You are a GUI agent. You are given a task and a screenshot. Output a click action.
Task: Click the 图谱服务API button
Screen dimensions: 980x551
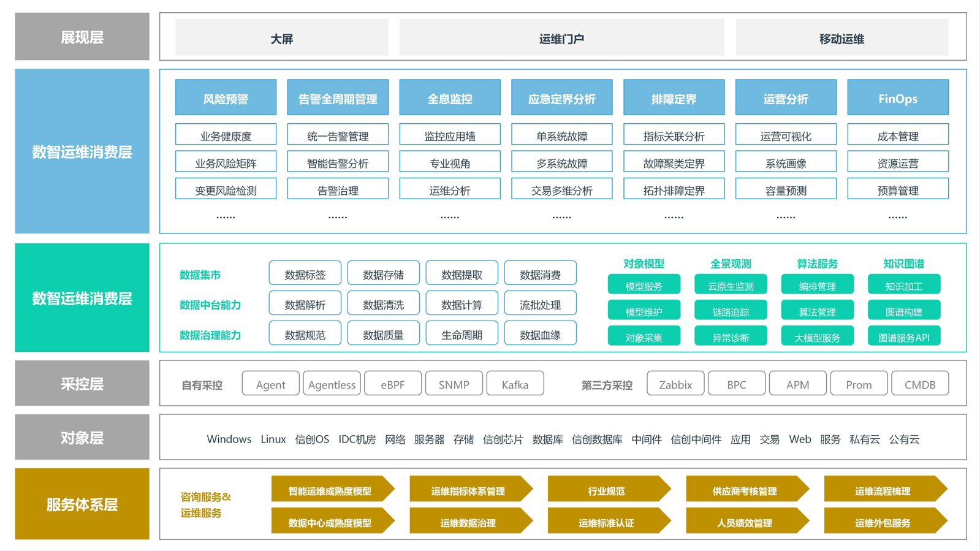point(904,336)
